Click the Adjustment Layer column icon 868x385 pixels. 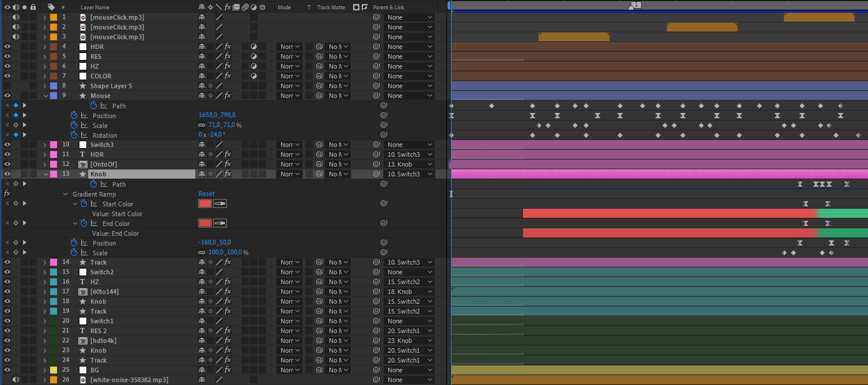(253, 7)
